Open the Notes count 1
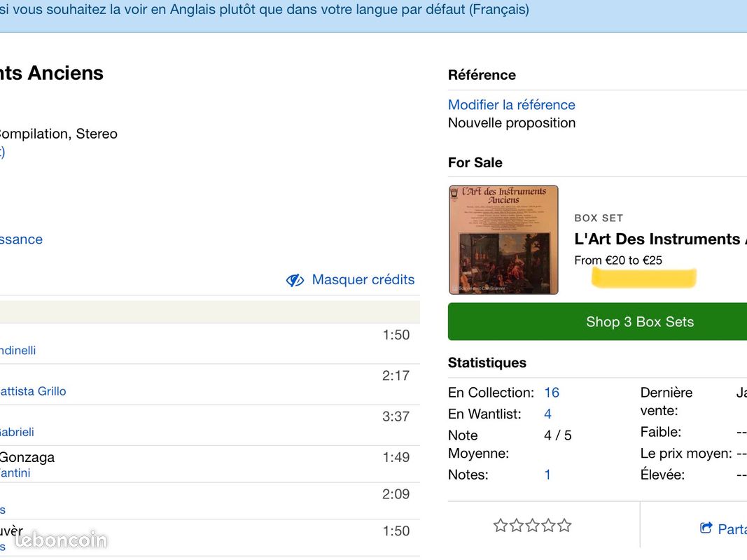Viewport: 747px width, 560px height. pos(547,475)
